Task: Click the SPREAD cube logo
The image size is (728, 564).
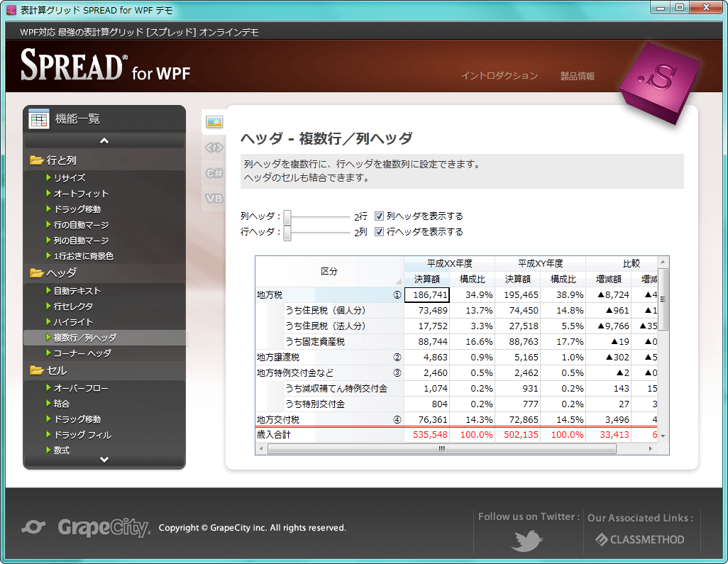Action: (x=658, y=80)
